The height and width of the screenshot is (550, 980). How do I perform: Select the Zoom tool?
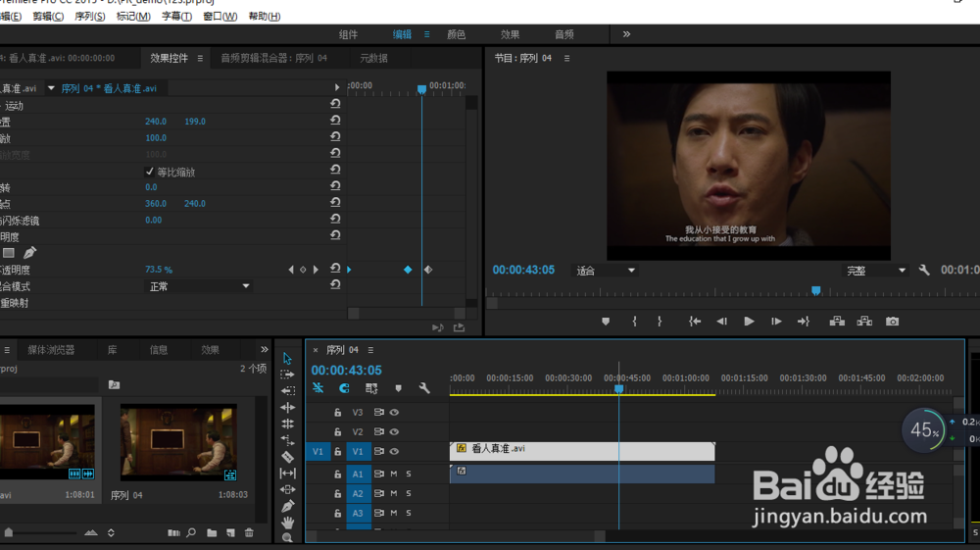pos(287,537)
